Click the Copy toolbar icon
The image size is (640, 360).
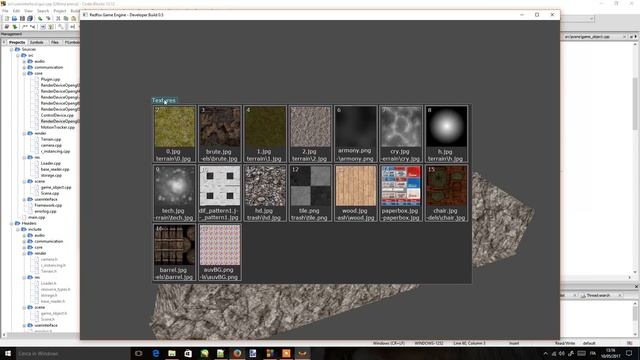coord(66,19)
